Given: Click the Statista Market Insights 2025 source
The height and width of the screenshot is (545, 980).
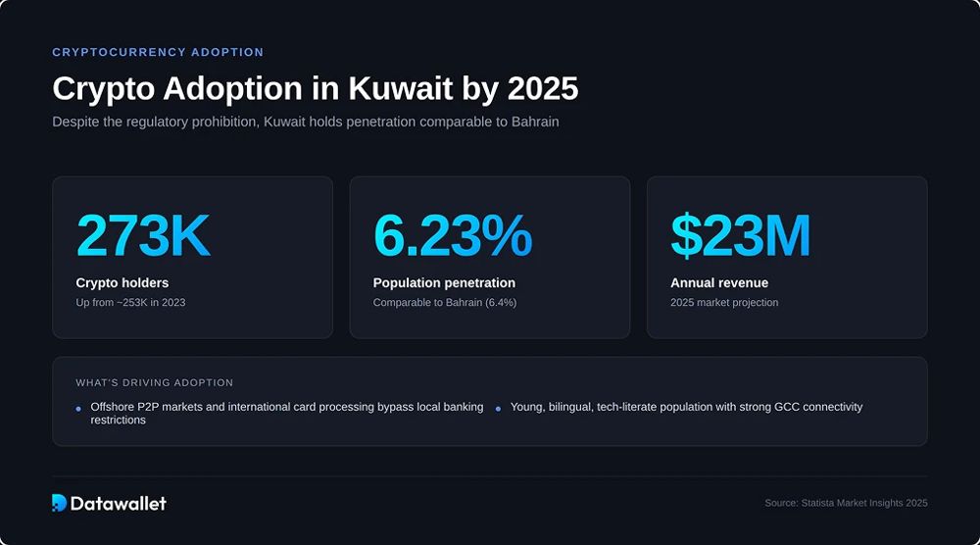Looking at the screenshot, I should tap(847, 503).
